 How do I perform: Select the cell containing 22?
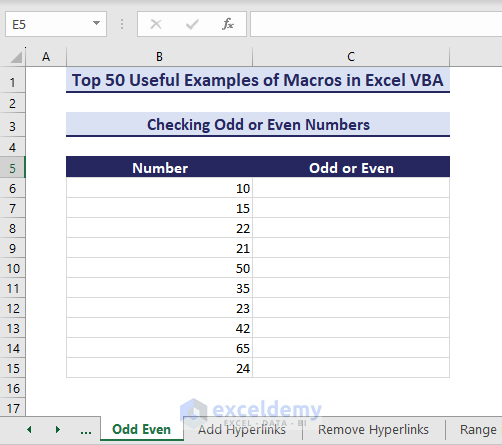pos(159,228)
